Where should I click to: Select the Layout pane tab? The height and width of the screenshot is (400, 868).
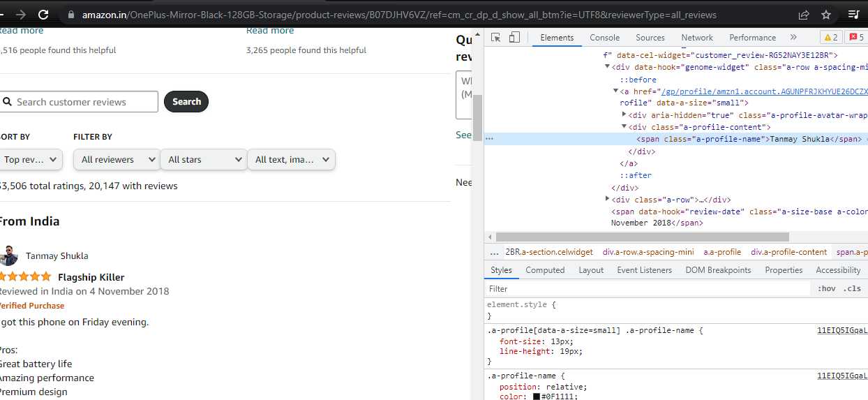[x=591, y=270]
